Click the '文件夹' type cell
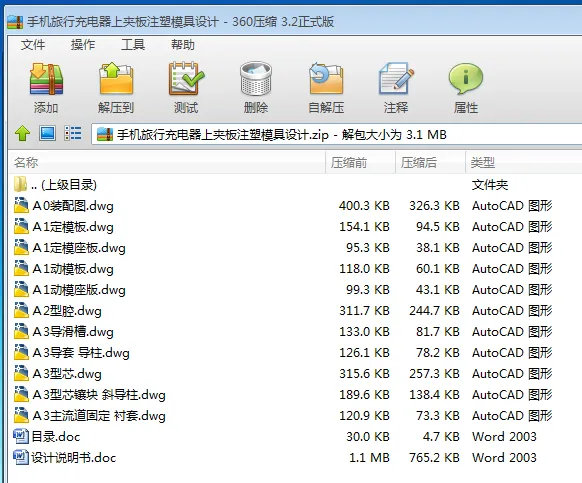The width and height of the screenshot is (582, 483). pos(490,185)
